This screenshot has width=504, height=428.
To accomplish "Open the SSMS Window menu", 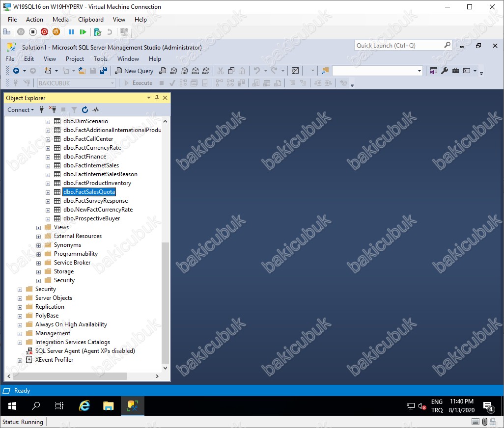I will coord(128,59).
